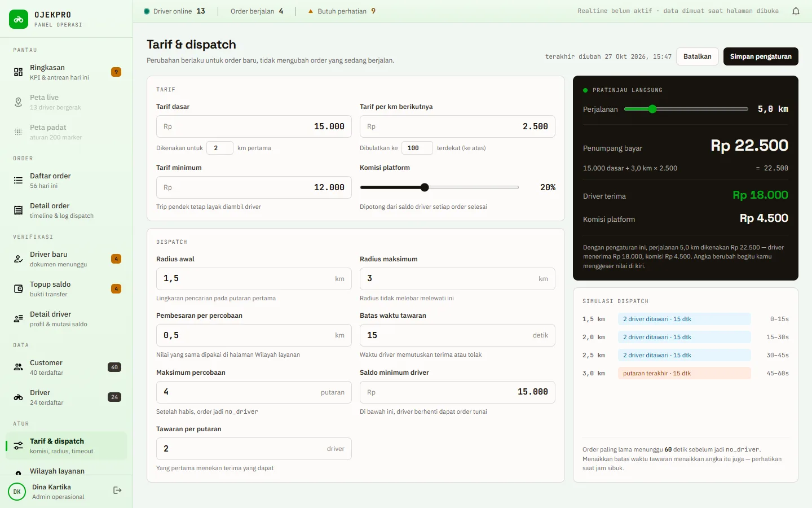Click the Customer people icon

click(x=19, y=367)
